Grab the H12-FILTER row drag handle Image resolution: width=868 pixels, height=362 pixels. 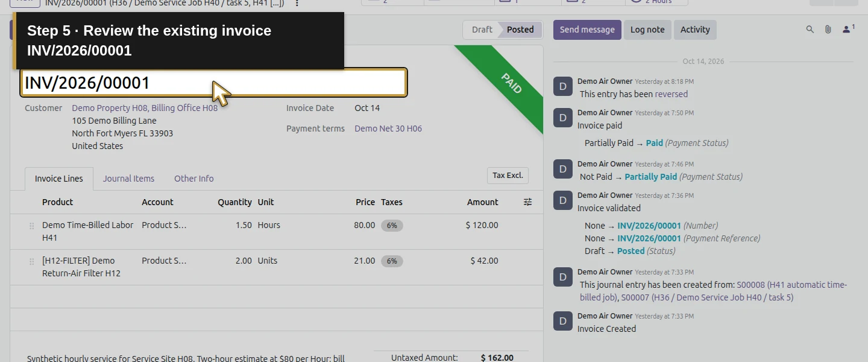click(x=31, y=261)
